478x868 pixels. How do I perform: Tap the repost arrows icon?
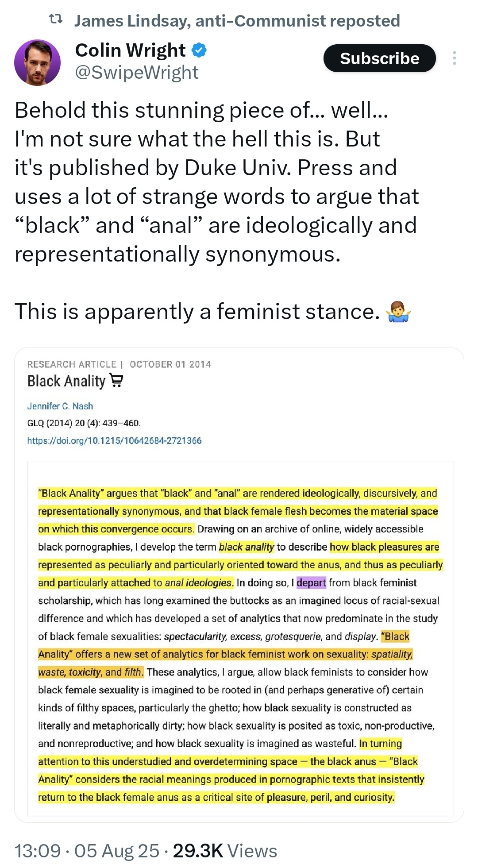pyautogui.click(x=55, y=19)
